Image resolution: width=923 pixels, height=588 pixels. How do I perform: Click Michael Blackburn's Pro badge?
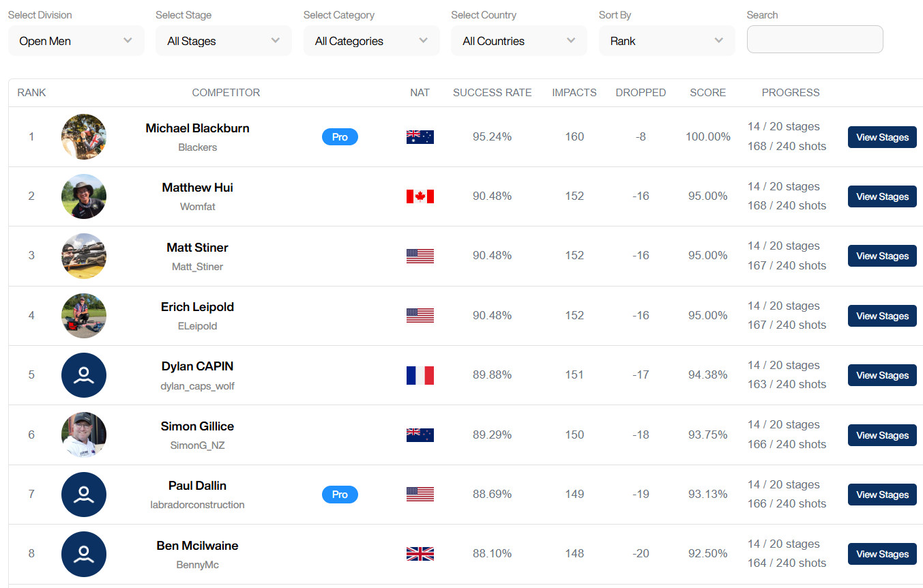(340, 137)
